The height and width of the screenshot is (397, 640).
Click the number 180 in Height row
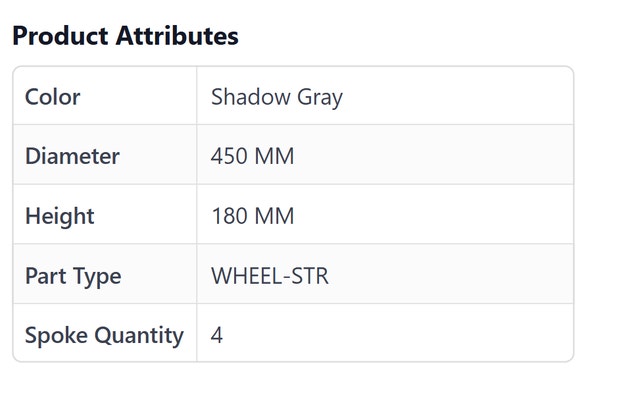click(x=229, y=216)
